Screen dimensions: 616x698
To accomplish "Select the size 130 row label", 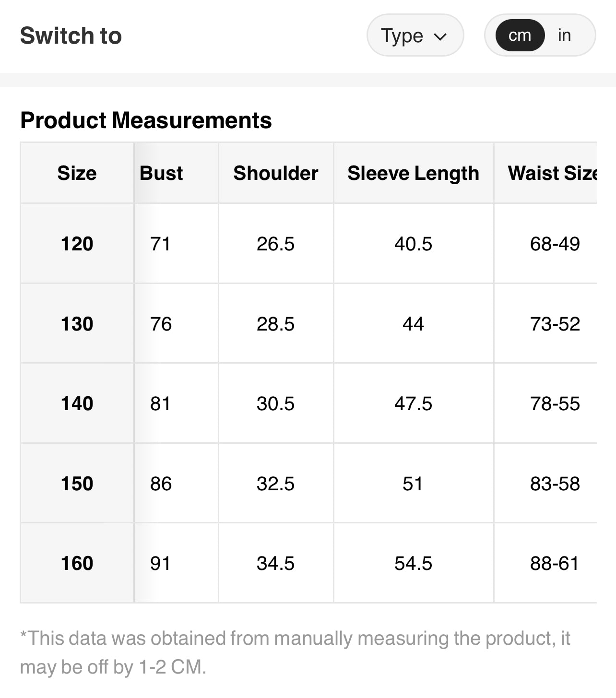I will 77,324.
